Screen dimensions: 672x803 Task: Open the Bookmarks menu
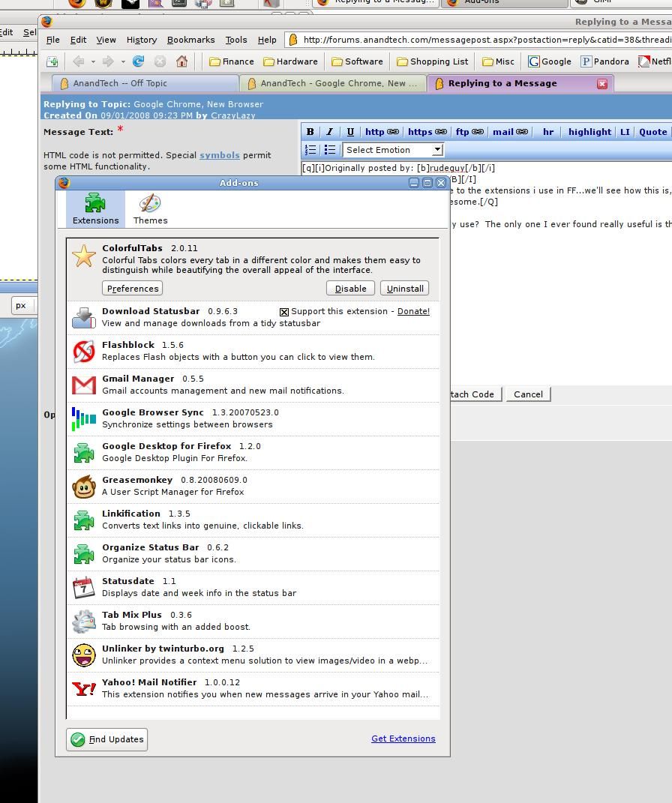(190, 40)
